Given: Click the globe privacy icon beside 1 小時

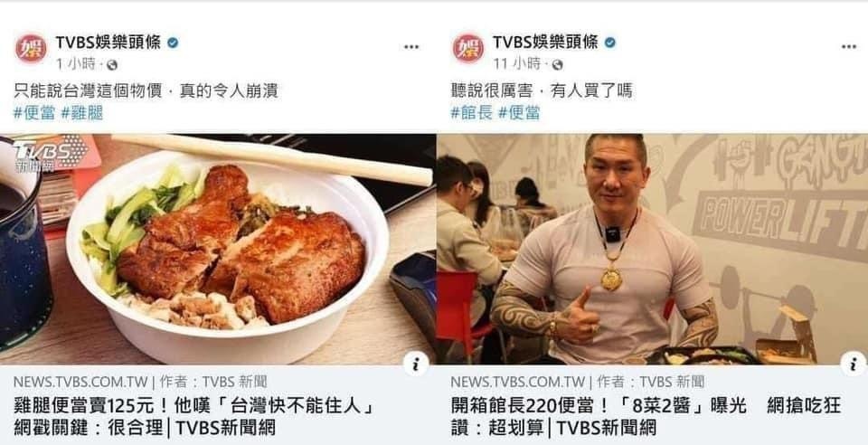Looking at the screenshot, I should [x=112, y=65].
